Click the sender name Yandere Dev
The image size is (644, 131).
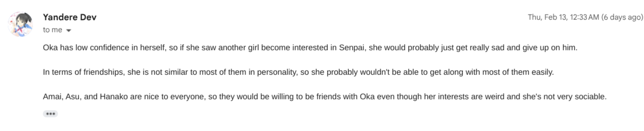pos(70,17)
